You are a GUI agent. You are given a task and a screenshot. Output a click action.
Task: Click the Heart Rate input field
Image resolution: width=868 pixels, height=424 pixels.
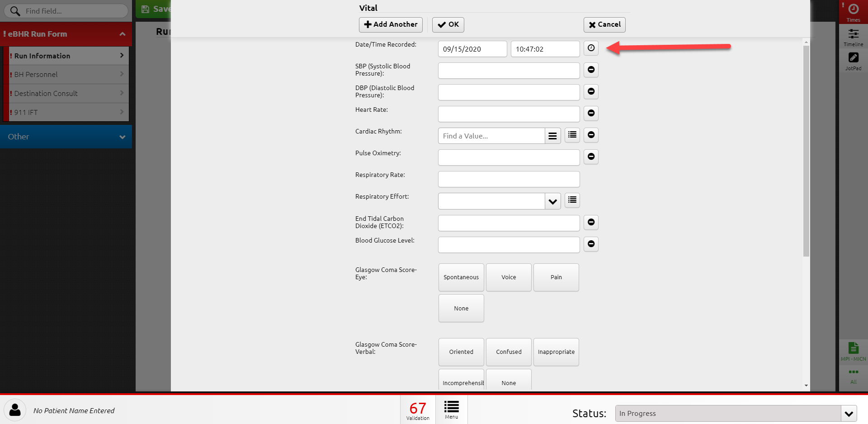coord(509,114)
